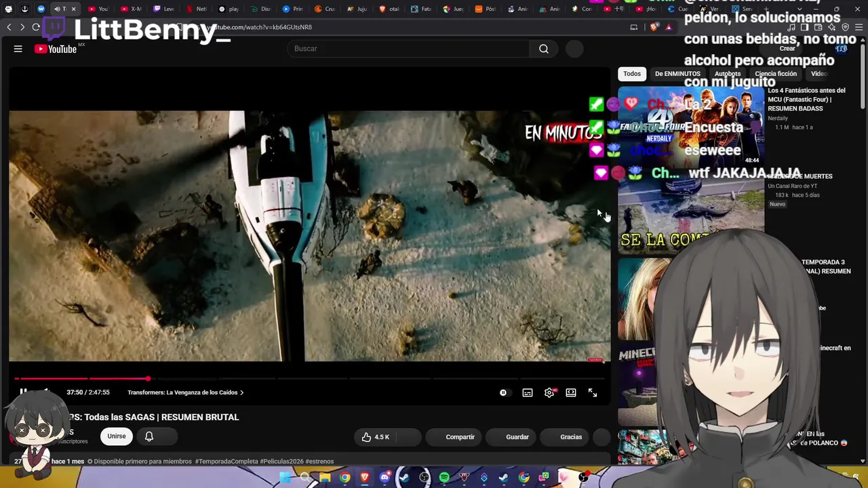Open the YouTube hamburger guide menu
Viewport: 868px width, 488px height.
(18, 49)
